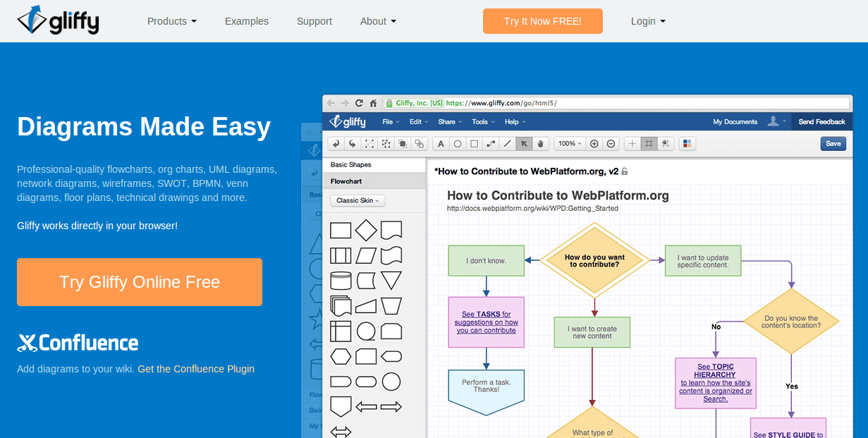The width and height of the screenshot is (868, 438).
Task: Open the File menu in editor
Action: coord(391,121)
